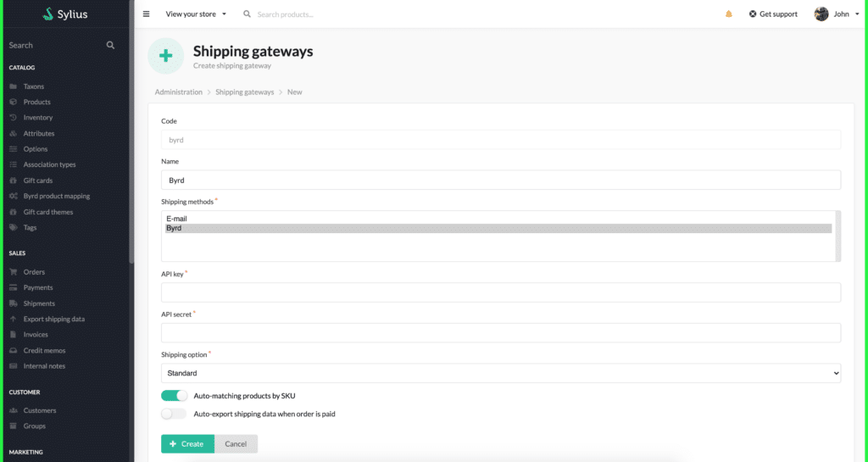Focus the Name input field
This screenshot has height=462, width=868.
coord(501,180)
